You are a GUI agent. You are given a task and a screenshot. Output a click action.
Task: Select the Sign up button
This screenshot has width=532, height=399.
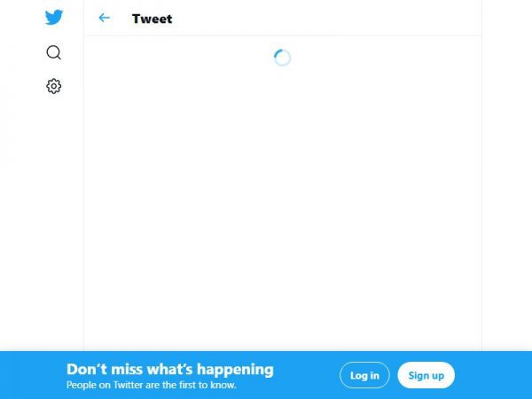[426, 375]
